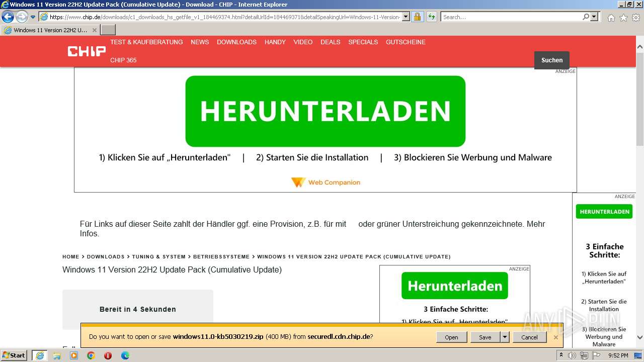The height and width of the screenshot is (362, 644).
Task: Open the CHIP 365 menu item
Action: pos(123,60)
